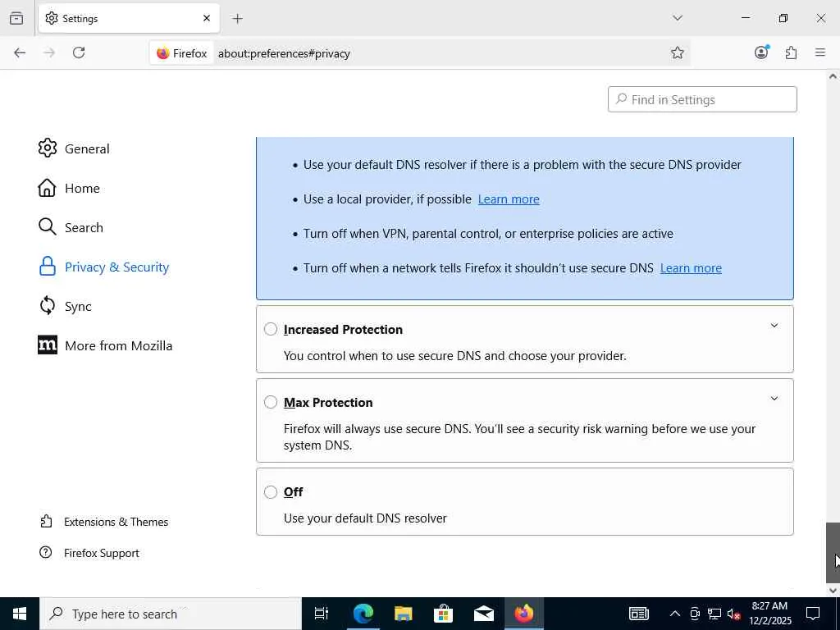Open Microsoft Edge from taskbar
The height and width of the screenshot is (630, 840).
coord(363,613)
